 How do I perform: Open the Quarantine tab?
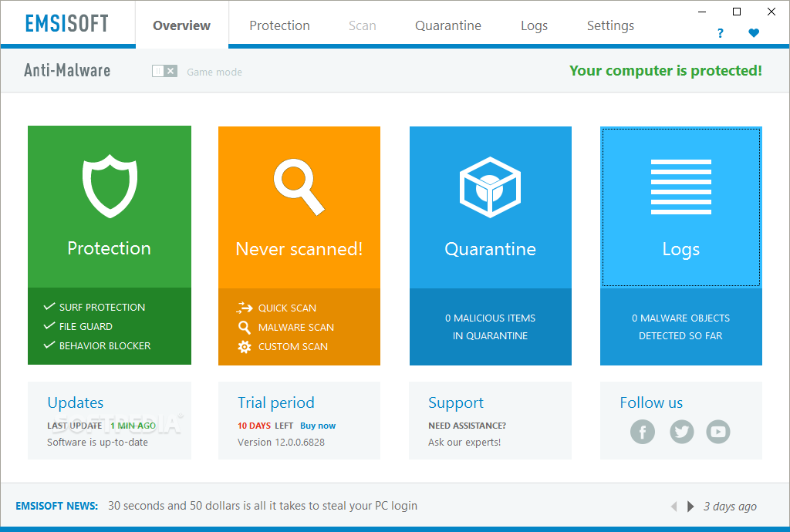tap(448, 25)
